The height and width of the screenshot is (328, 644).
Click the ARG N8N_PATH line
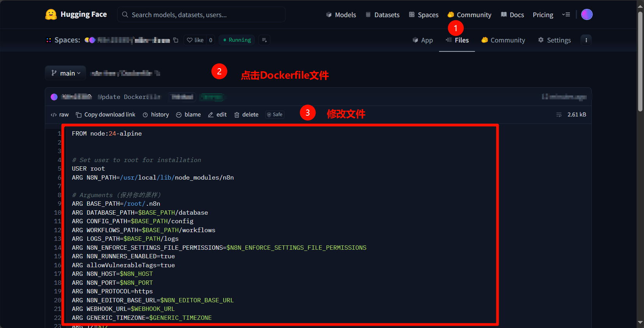point(153,178)
